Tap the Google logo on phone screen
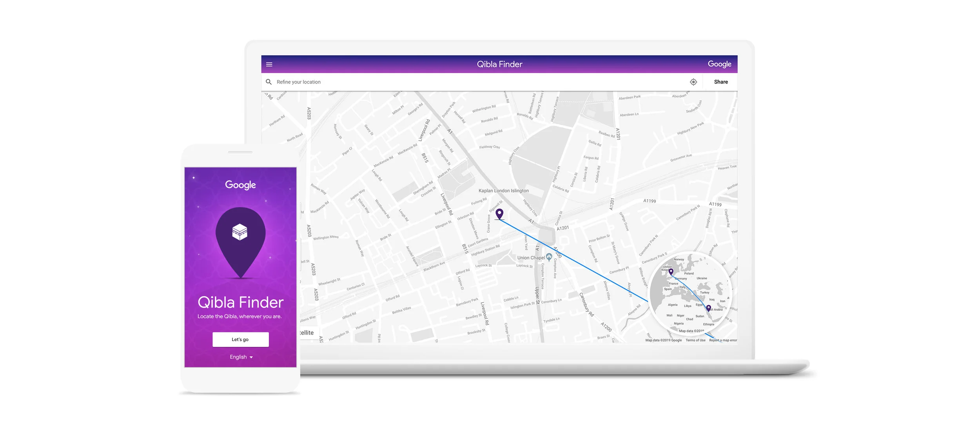 pos(240,185)
